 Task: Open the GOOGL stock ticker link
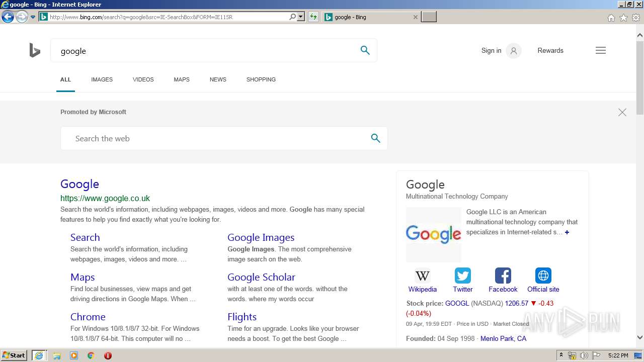point(457,303)
